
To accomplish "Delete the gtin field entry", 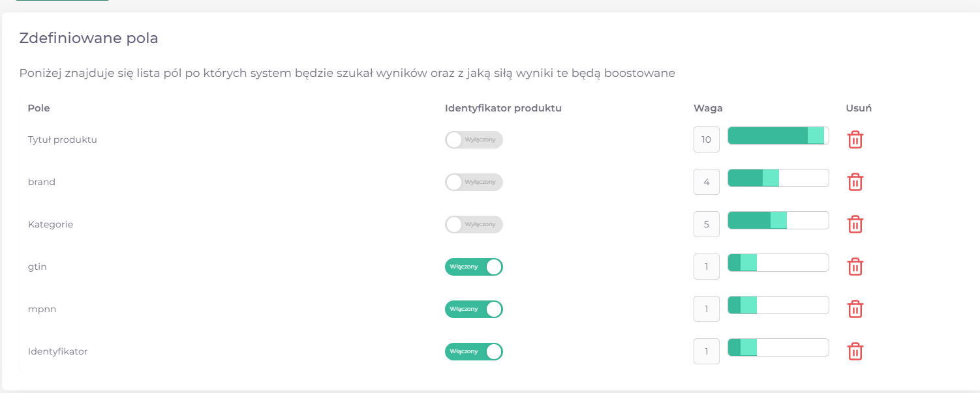I will click(855, 267).
